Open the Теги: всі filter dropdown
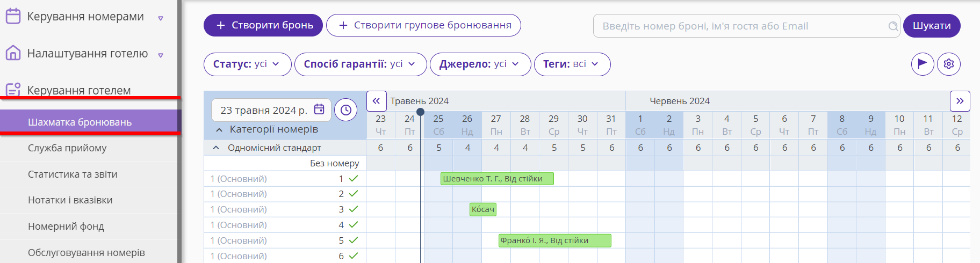 pyautogui.click(x=572, y=64)
